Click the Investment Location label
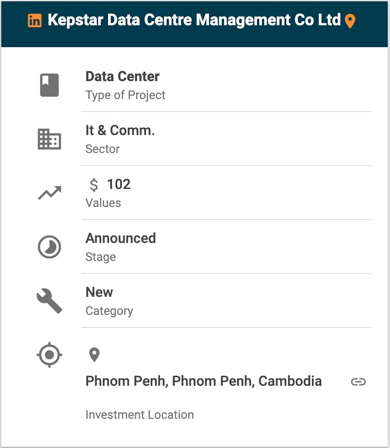The image size is (390, 448). pyautogui.click(x=140, y=415)
